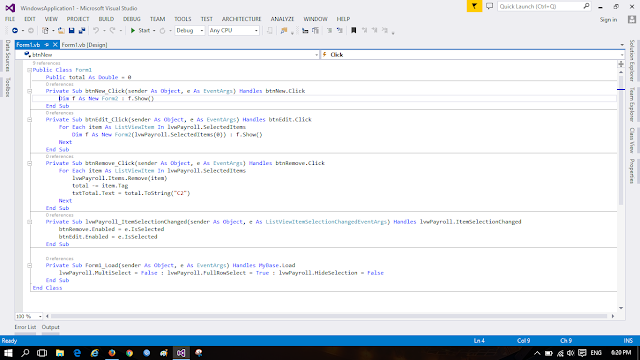Toggle a bookmark with the bookmark icon
The height and width of the screenshot is (360, 640).
click(x=353, y=31)
